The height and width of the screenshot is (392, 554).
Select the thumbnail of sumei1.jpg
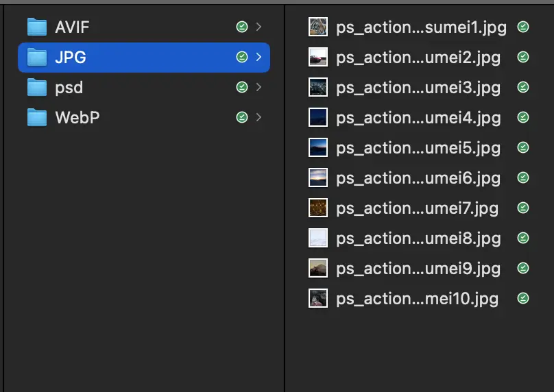tap(318, 27)
